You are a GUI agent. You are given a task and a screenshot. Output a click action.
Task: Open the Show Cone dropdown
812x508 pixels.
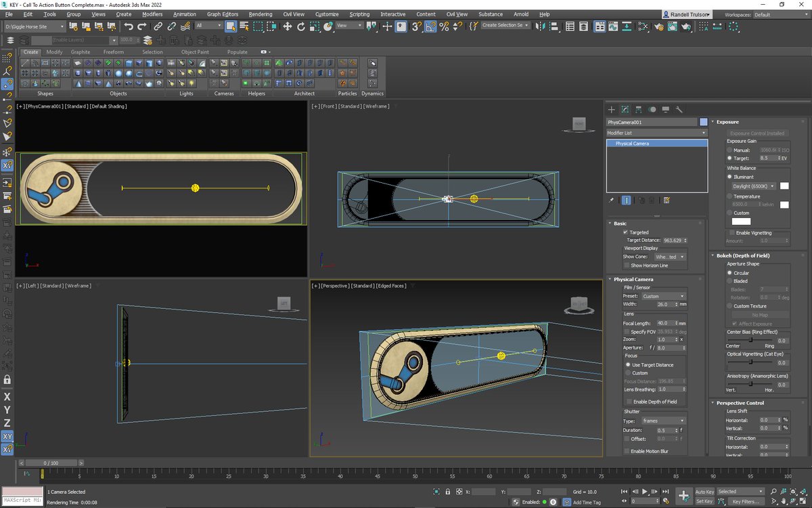(669, 257)
